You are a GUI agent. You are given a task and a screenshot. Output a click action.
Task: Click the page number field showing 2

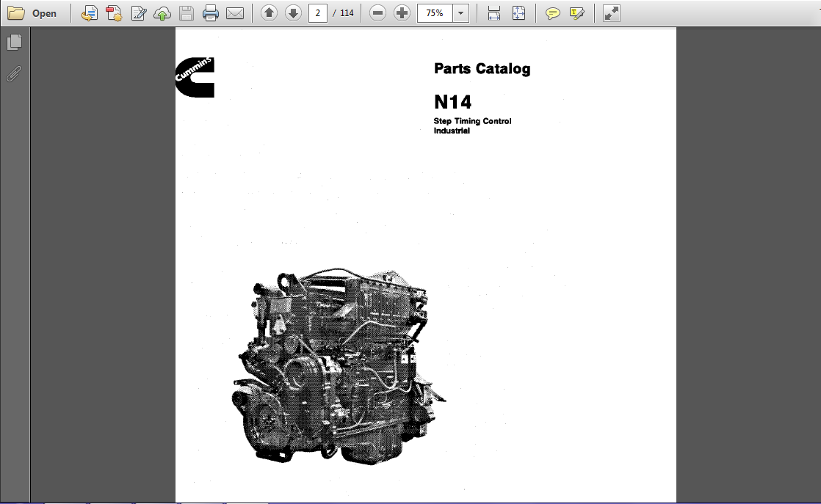click(318, 13)
